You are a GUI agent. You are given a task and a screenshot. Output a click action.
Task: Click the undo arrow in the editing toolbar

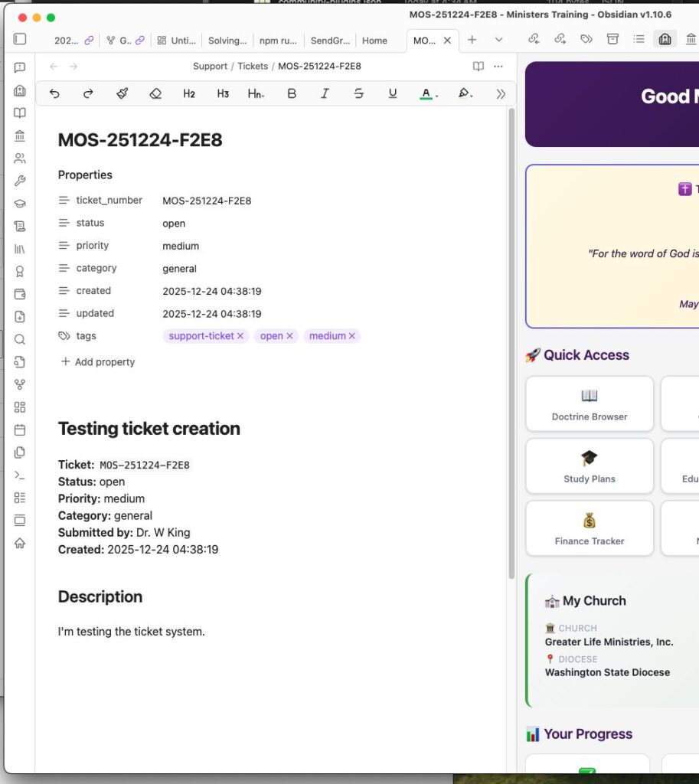pos(54,93)
